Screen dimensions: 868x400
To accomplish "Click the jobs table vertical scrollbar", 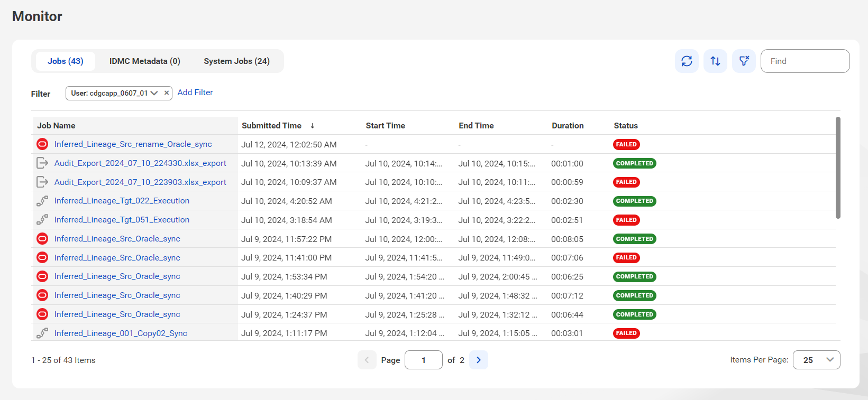I will pos(838,168).
